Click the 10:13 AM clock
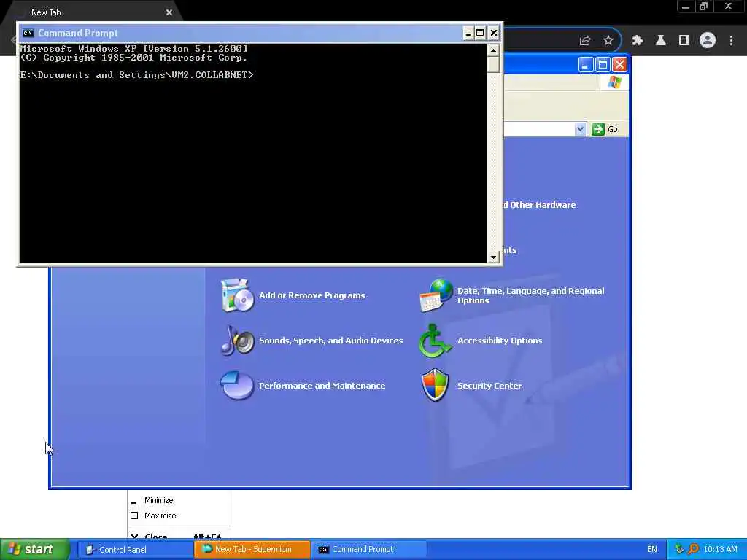 click(720, 550)
